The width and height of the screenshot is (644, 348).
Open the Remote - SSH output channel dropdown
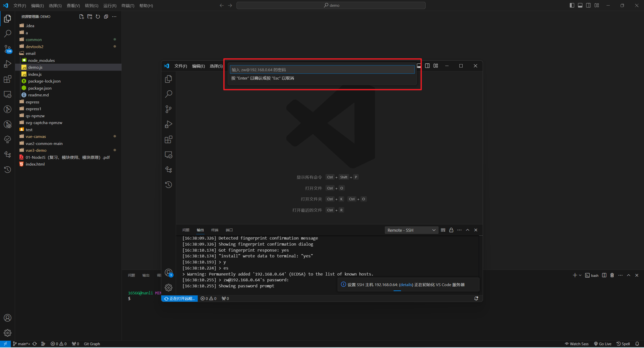pos(411,230)
